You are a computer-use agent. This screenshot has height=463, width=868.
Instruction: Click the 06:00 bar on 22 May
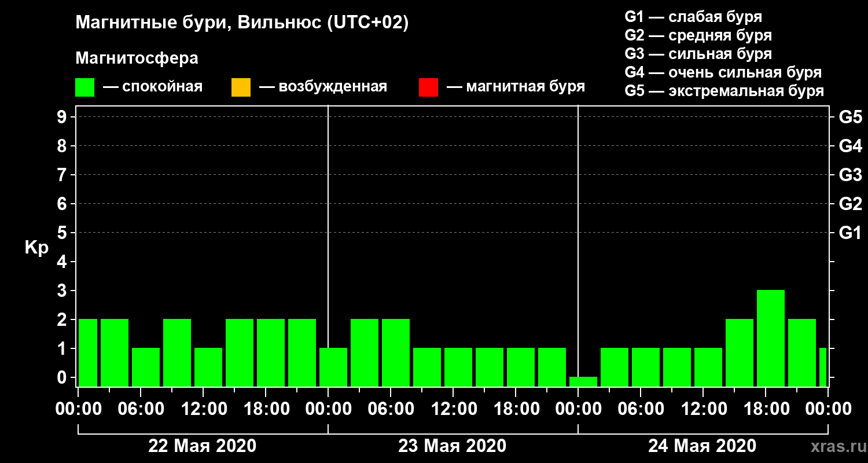click(146, 367)
